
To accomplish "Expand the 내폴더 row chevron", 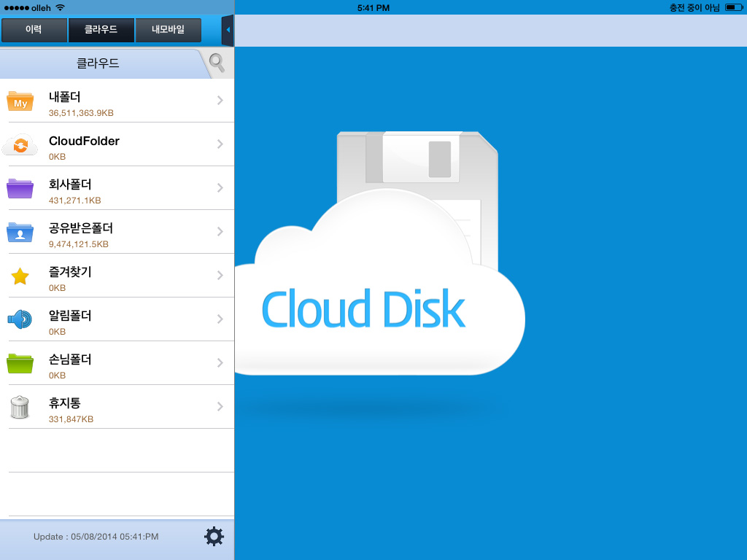I will [220, 100].
